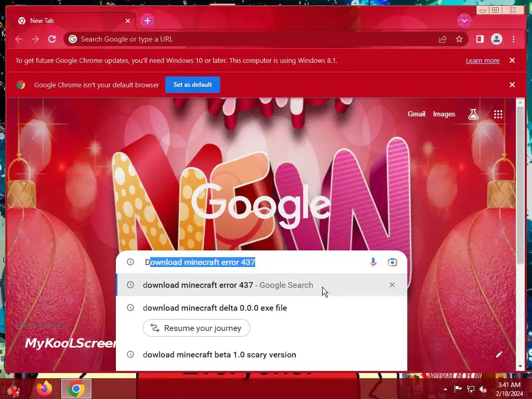
Task: Click the Chrome taskbar icon
Action: pyautogui.click(x=76, y=389)
